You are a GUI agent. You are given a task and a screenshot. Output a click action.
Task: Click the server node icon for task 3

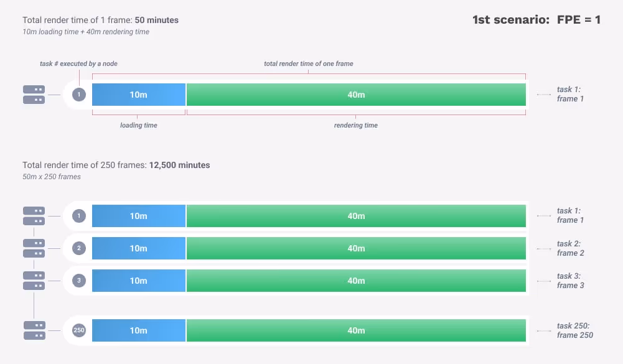(x=34, y=281)
